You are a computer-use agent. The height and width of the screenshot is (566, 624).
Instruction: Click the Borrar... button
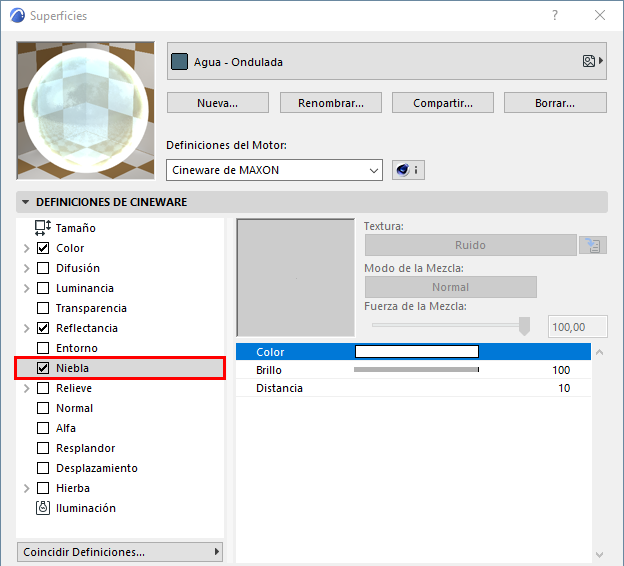coord(555,103)
